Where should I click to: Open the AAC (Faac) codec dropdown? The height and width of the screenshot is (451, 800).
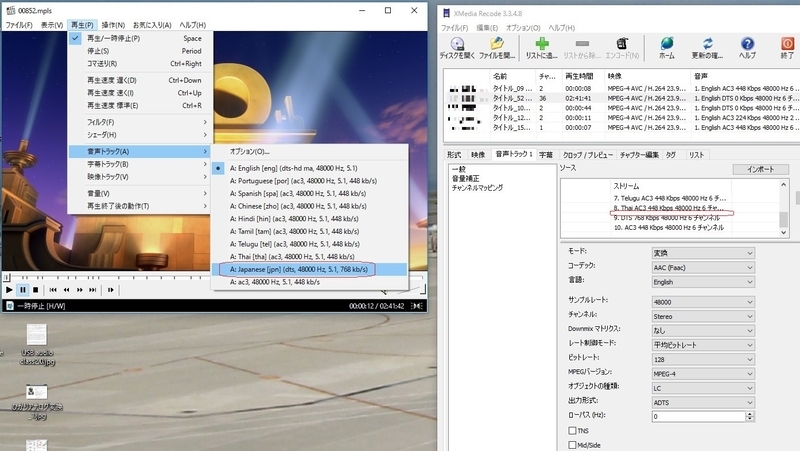[x=703, y=267]
